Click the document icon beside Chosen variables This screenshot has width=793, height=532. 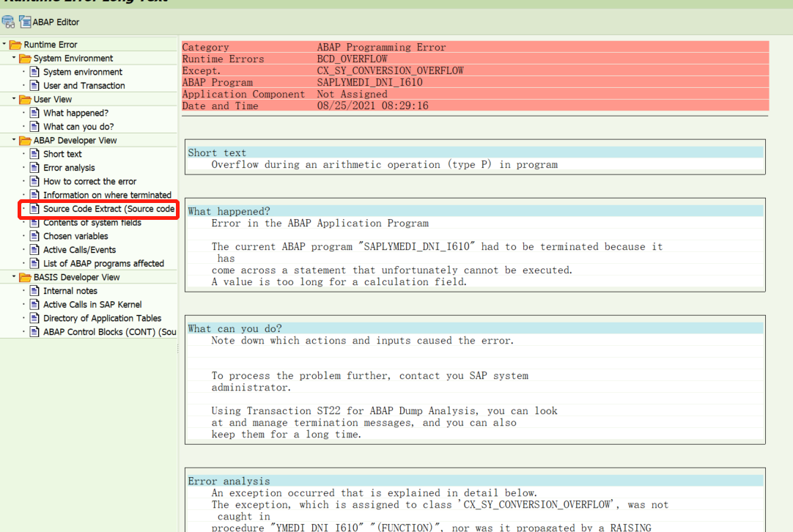tap(34, 236)
